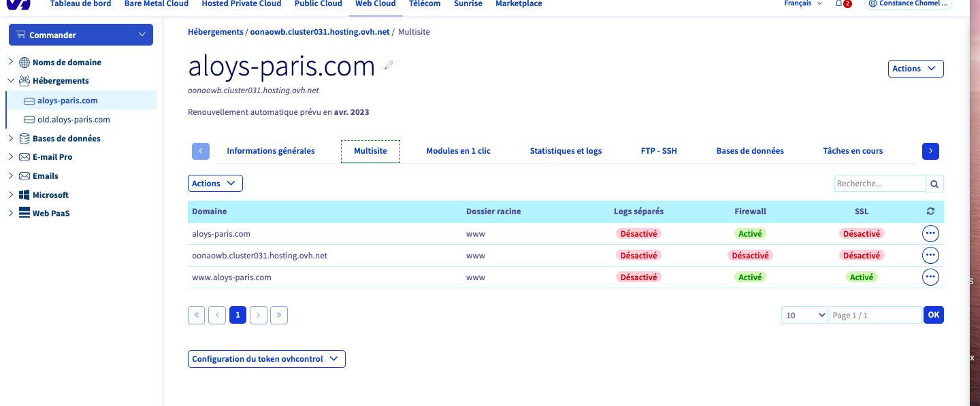Image resolution: width=980 pixels, height=406 pixels.
Task: Click the pencil edit icon beside aloys-paris.com title
Action: click(x=389, y=65)
